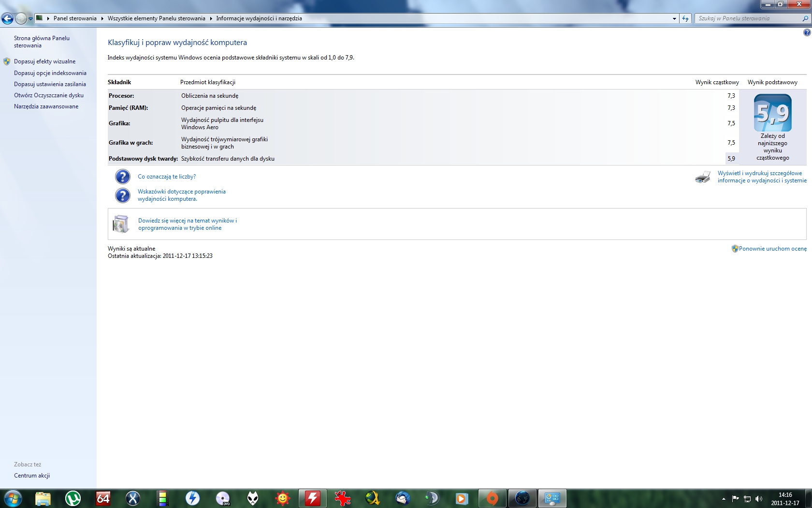Open uTorrent from the taskbar
The image size is (812, 508).
point(73,498)
